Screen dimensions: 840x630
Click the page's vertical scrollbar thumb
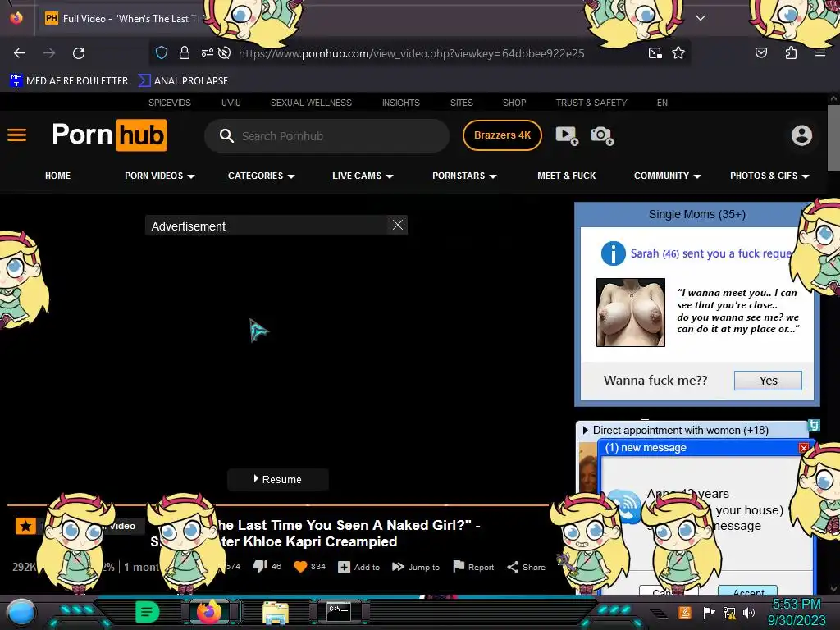coord(833,138)
